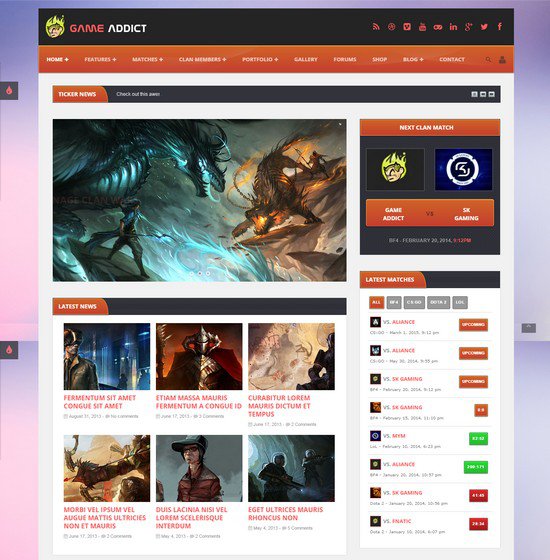The width and height of the screenshot is (550, 560).
Task: Select the ALL matches filter tab
Action: tap(376, 302)
